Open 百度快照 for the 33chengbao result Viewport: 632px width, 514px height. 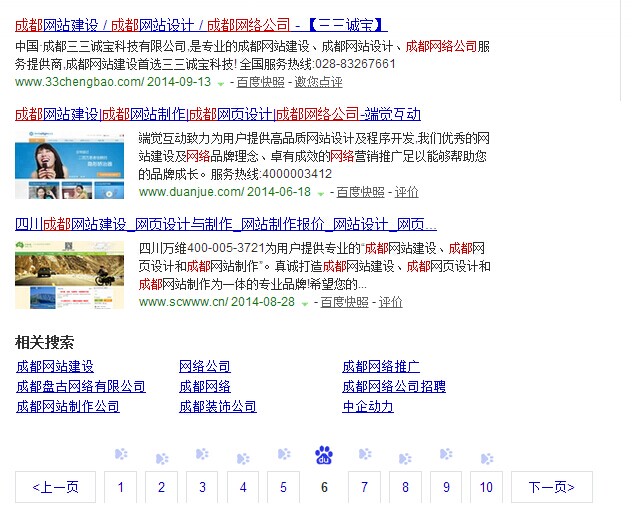tap(260, 82)
